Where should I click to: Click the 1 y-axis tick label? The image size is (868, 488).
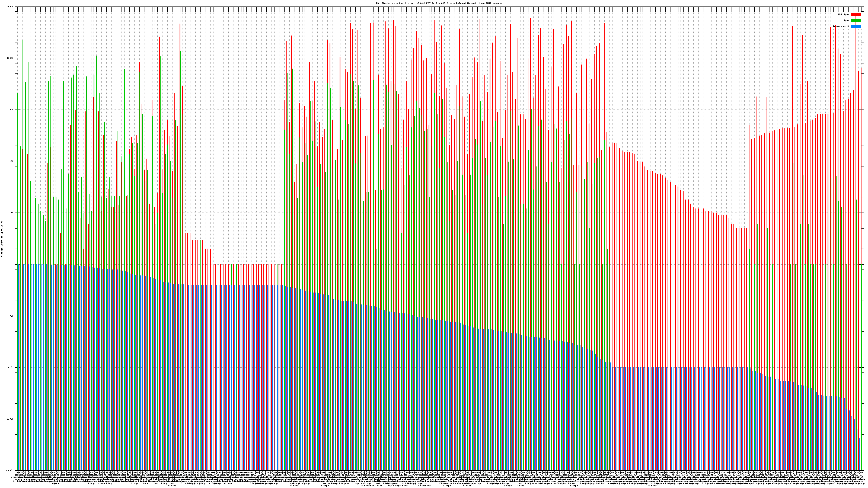(x=13, y=264)
